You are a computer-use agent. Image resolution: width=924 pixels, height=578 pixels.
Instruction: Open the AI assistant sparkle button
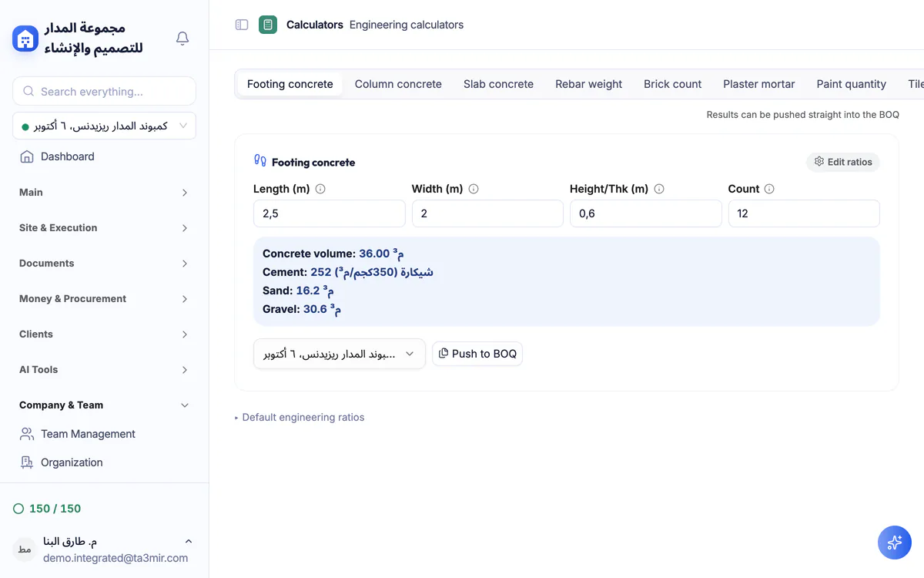tap(895, 543)
